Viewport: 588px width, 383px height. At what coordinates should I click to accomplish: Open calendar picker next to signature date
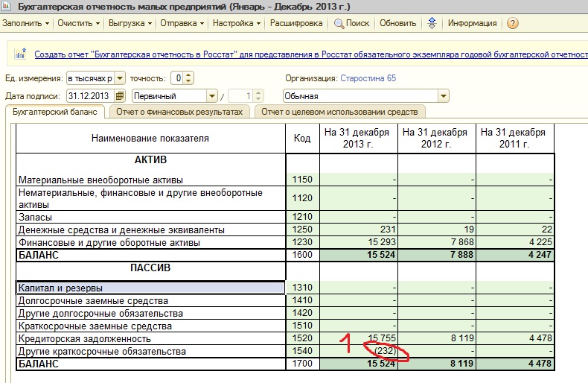point(119,95)
